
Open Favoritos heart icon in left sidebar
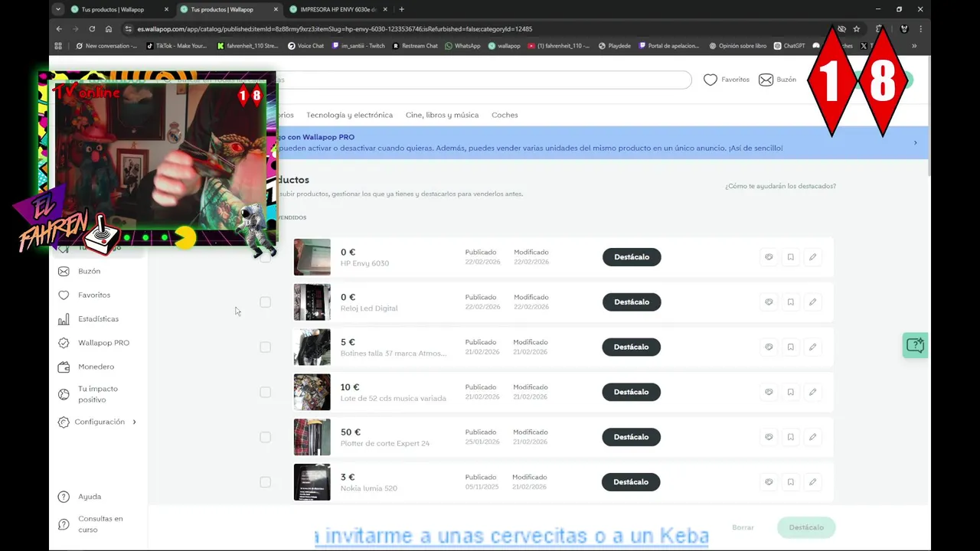tap(64, 295)
